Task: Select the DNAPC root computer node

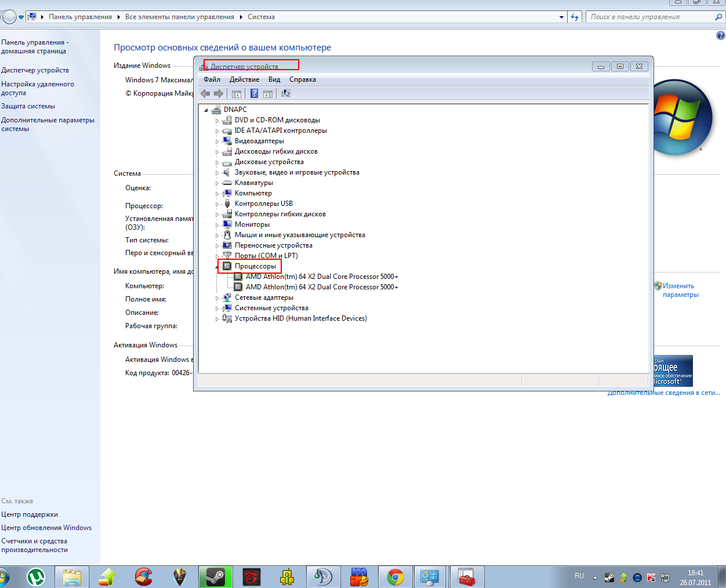Action: (235, 110)
